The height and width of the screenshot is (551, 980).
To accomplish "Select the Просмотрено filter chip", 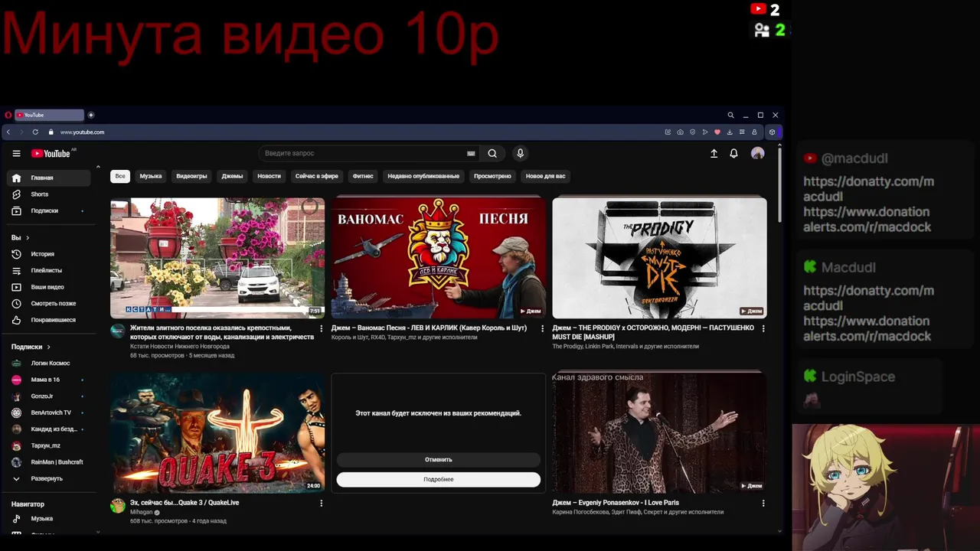I will click(x=492, y=176).
